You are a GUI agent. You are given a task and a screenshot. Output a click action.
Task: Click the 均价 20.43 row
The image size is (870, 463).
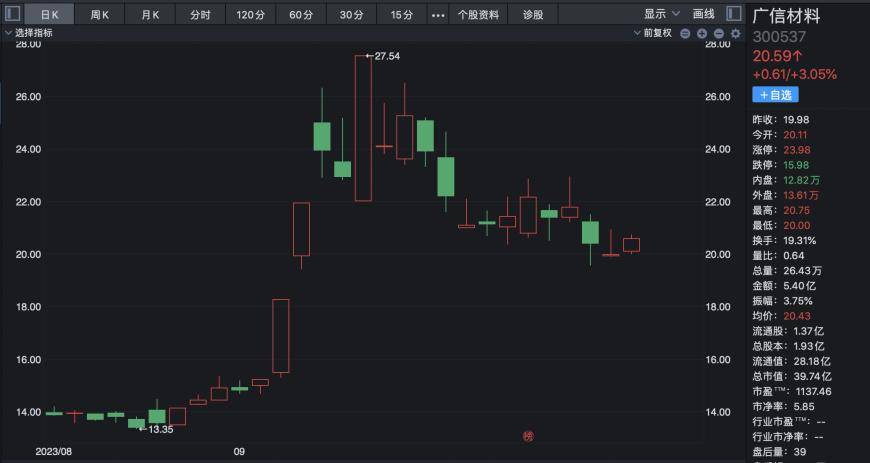pos(781,316)
